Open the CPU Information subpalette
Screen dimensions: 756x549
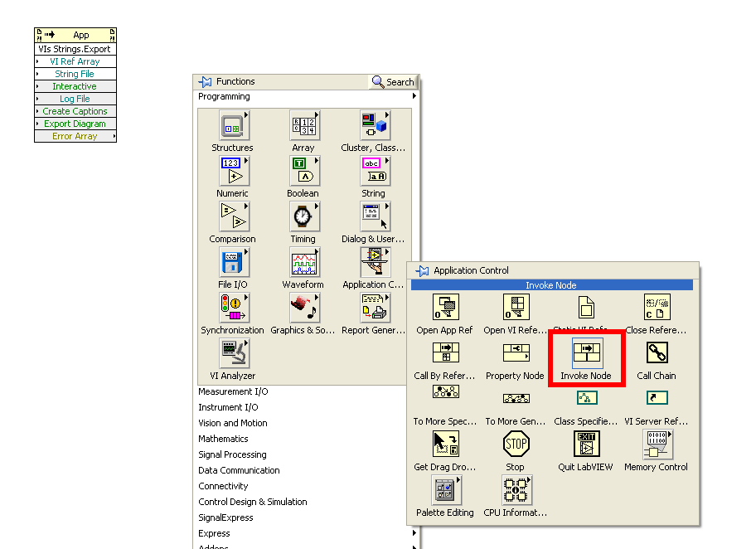pyautogui.click(x=516, y=490)
